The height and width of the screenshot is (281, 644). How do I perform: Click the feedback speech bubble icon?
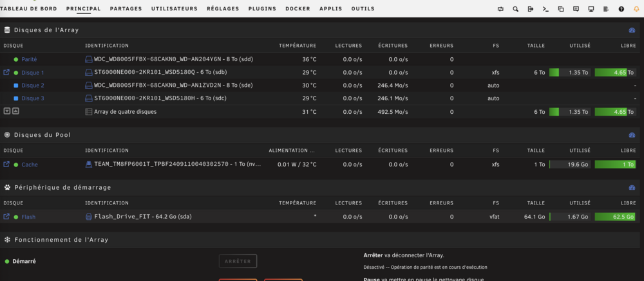pos(576,8)
